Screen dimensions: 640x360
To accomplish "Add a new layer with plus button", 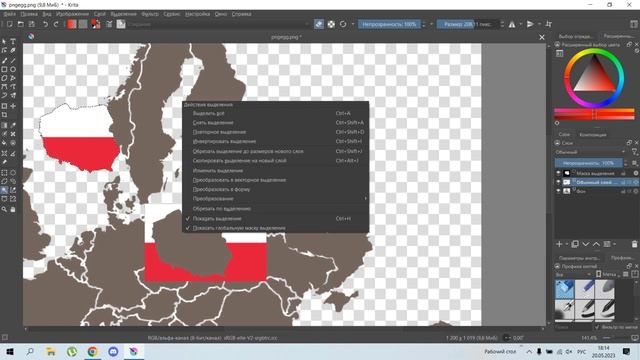I will coord(559,244).
